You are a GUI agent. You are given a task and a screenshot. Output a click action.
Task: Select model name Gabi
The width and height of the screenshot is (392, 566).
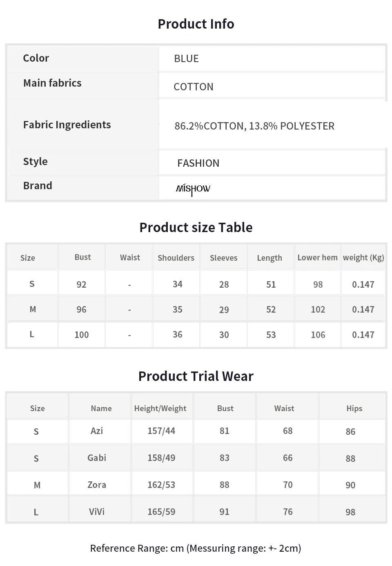(x=97, y=458)
